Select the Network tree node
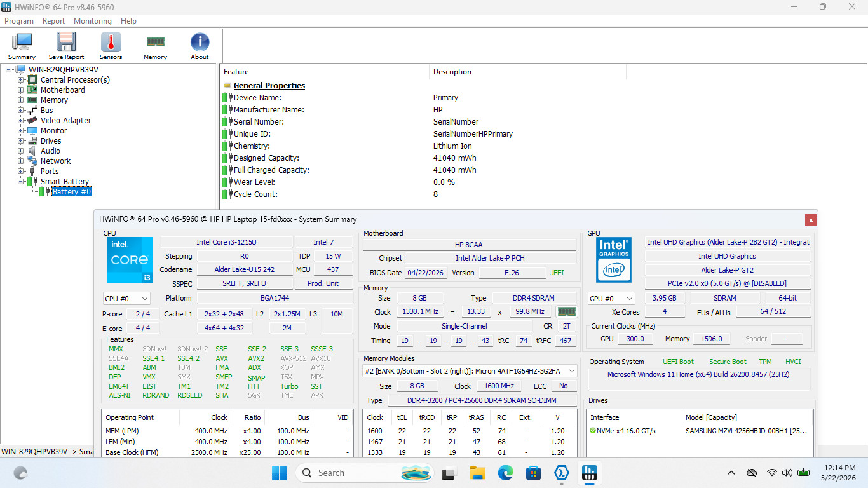Screen dimensions: 868x488 click(55, 161)
